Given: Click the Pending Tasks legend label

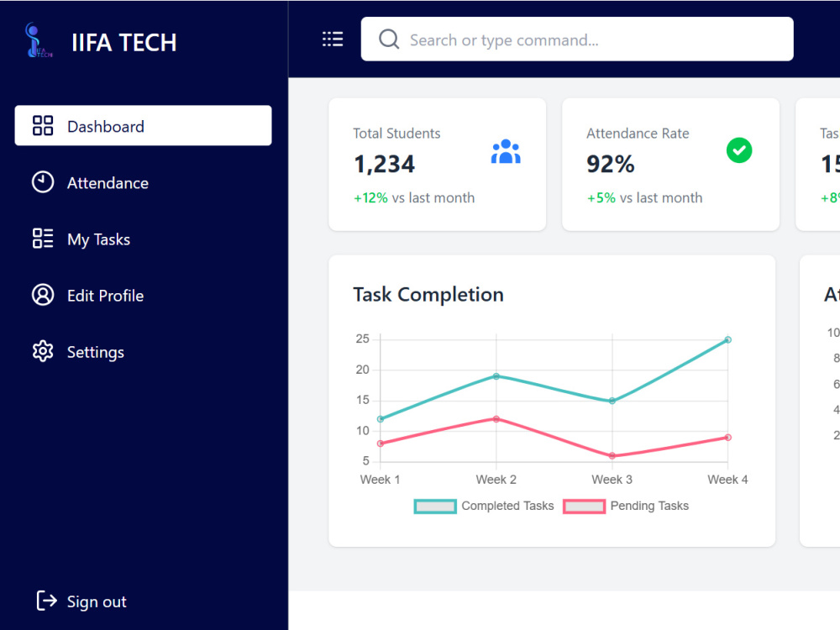Looking at the screenshot, I should tap(650, 506).
